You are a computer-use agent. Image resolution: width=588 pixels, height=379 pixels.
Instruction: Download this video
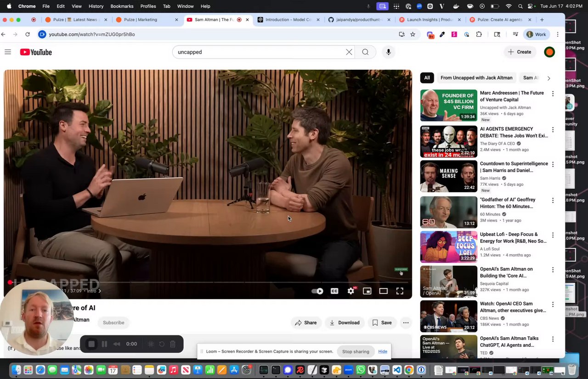click(345, 323)
